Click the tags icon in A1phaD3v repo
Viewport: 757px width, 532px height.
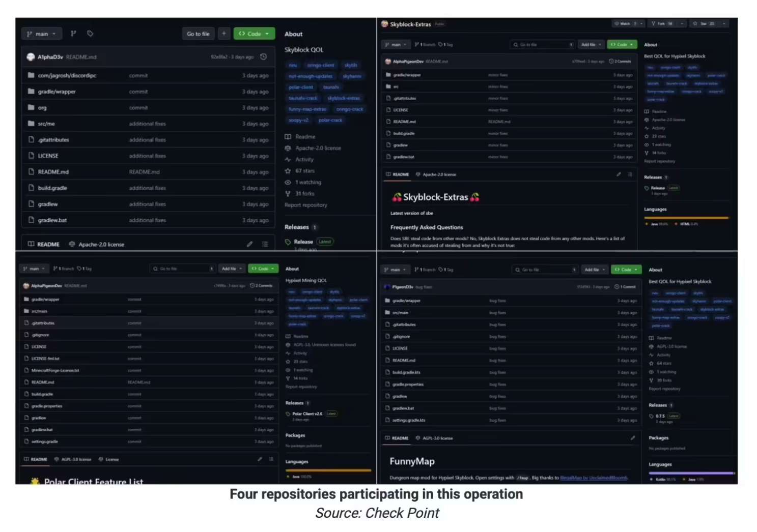(90, 34)
